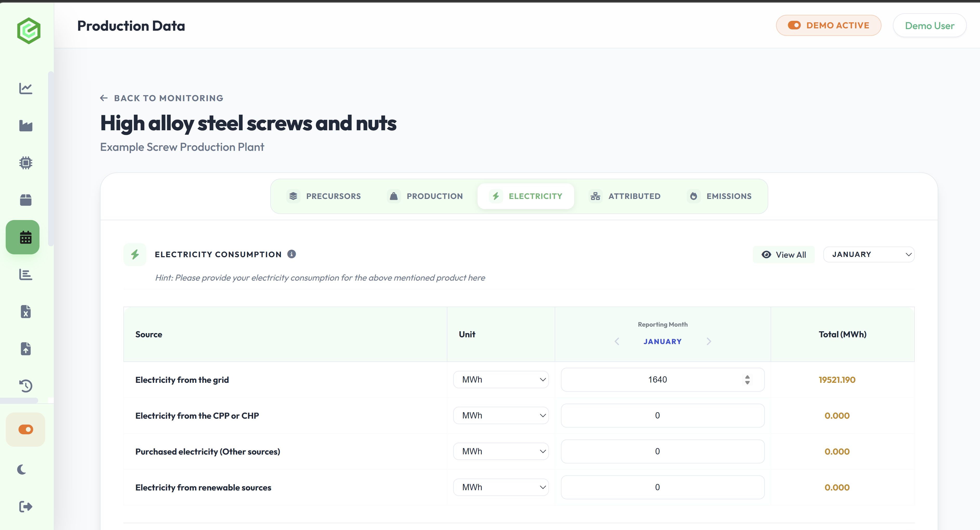
Task: Click the electricity consumption info icon
Action: [292, 254]
